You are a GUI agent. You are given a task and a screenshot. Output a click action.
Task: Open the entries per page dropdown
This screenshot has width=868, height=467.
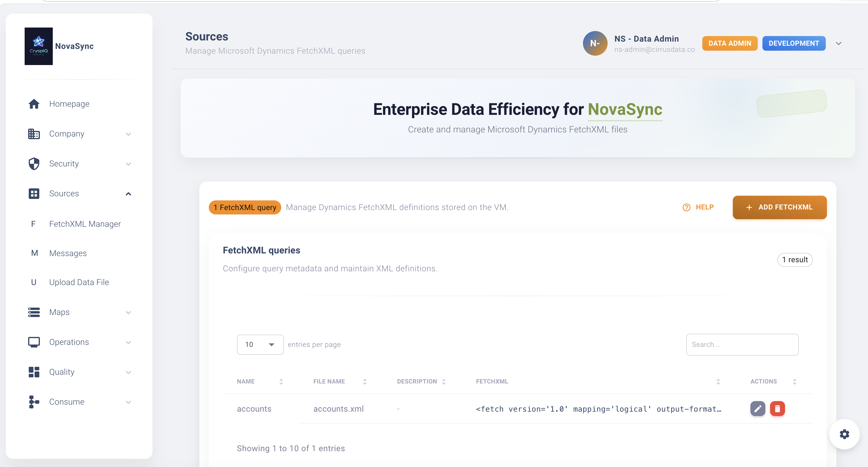click(x=260, y=345)
